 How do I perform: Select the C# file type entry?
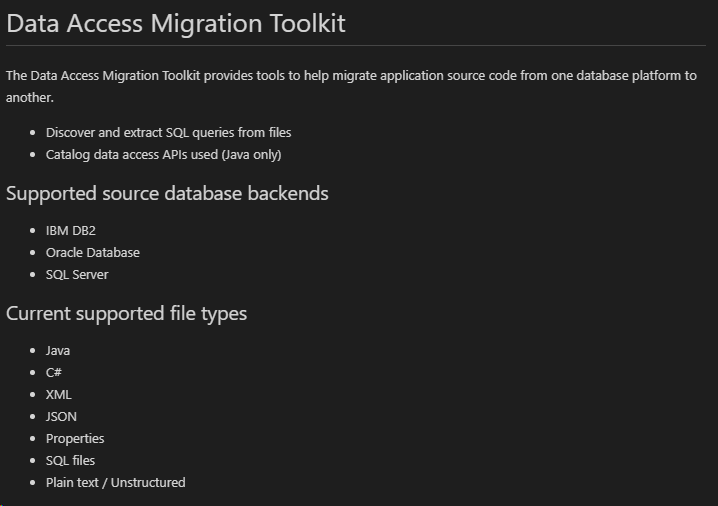(54, 372)
